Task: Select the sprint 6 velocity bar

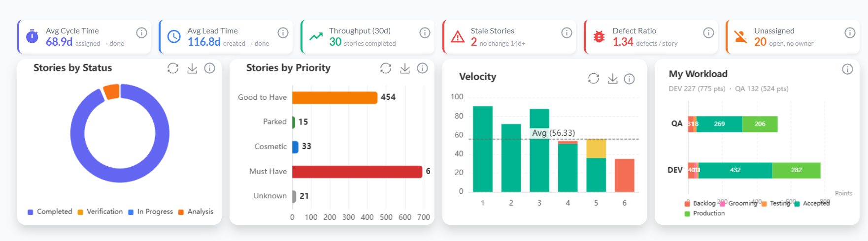Action: pos(625,175)
